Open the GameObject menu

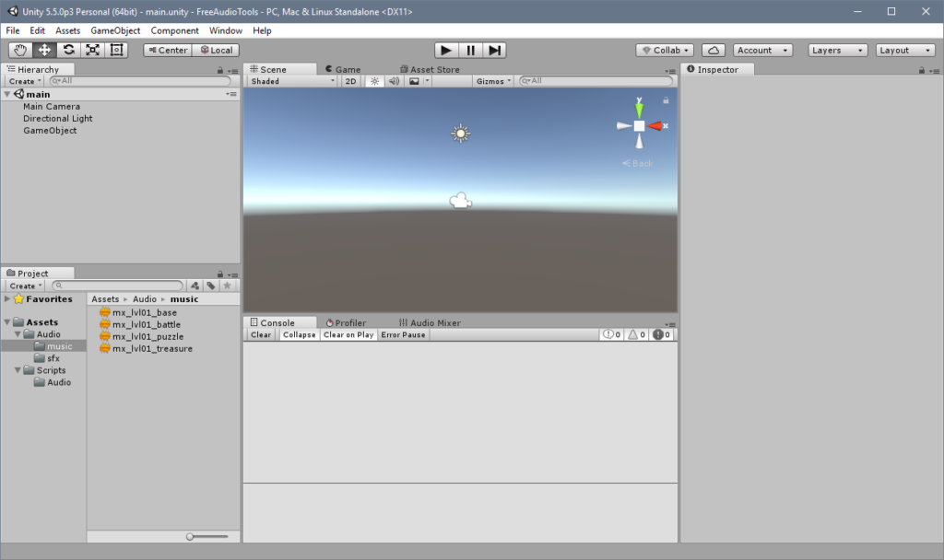(x=115, y=30)
